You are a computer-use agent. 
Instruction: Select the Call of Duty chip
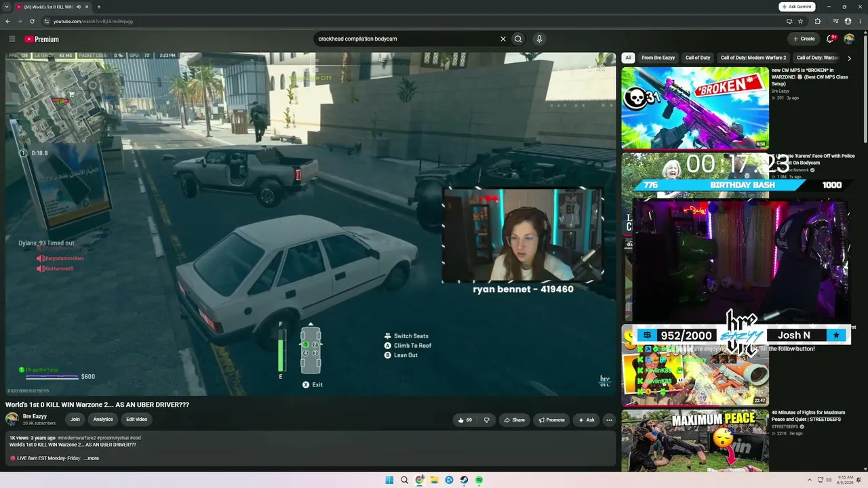[x=698, y=58]
